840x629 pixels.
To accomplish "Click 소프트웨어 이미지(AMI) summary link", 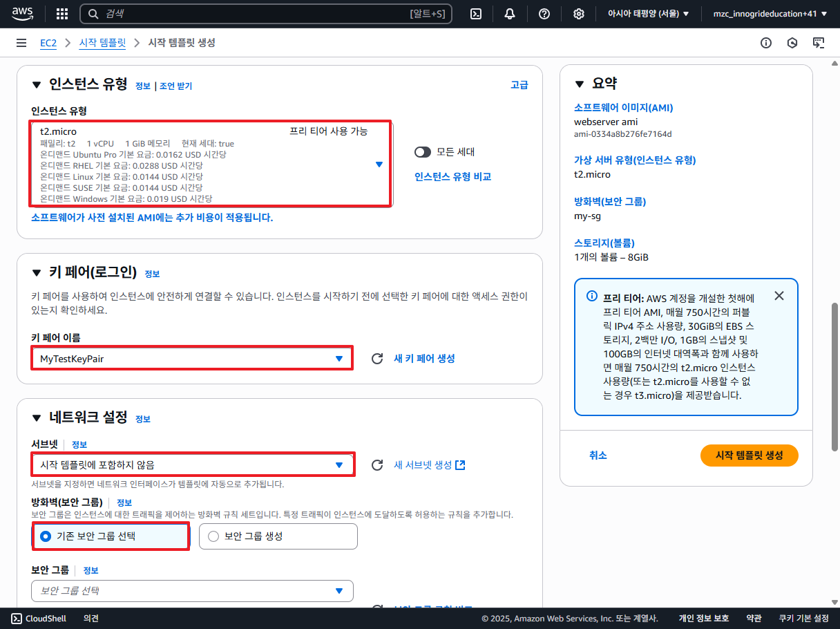I will [x=623, y=108].
